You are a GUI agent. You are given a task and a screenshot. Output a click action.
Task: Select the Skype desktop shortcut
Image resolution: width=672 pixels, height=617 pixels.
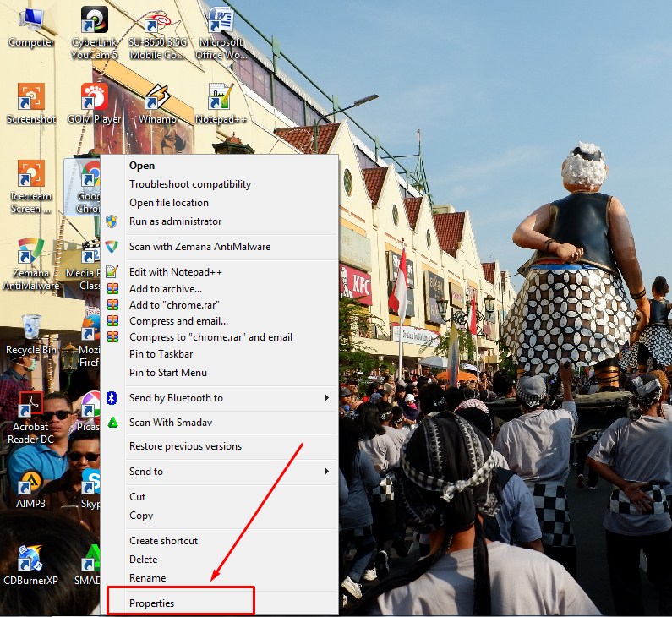point(90,489)
